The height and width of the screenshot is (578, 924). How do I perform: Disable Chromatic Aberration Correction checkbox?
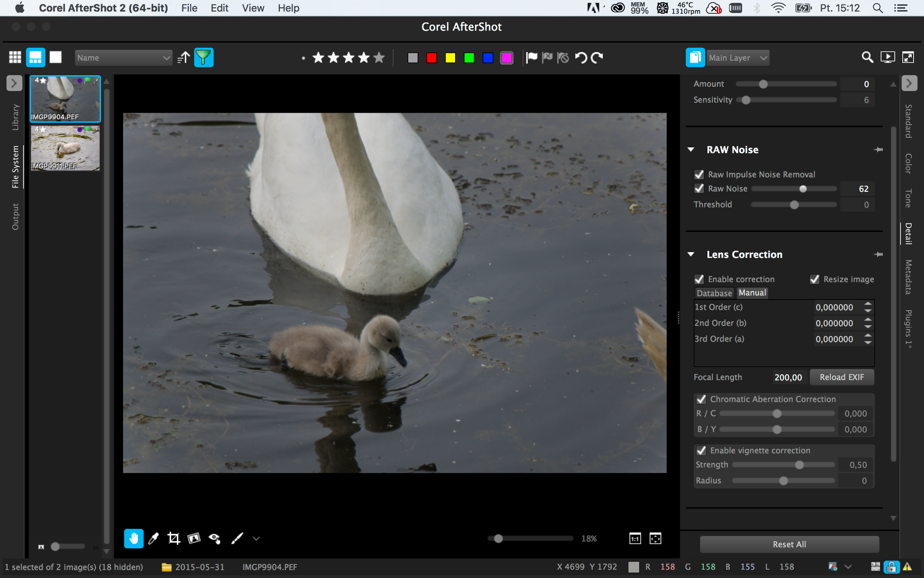tap(701, 399)
